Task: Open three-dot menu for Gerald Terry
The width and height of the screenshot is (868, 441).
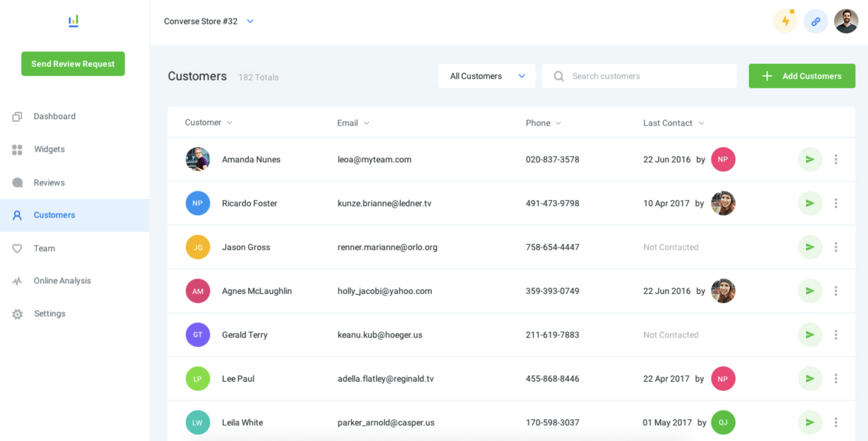Action: click(x=836, y=335)
